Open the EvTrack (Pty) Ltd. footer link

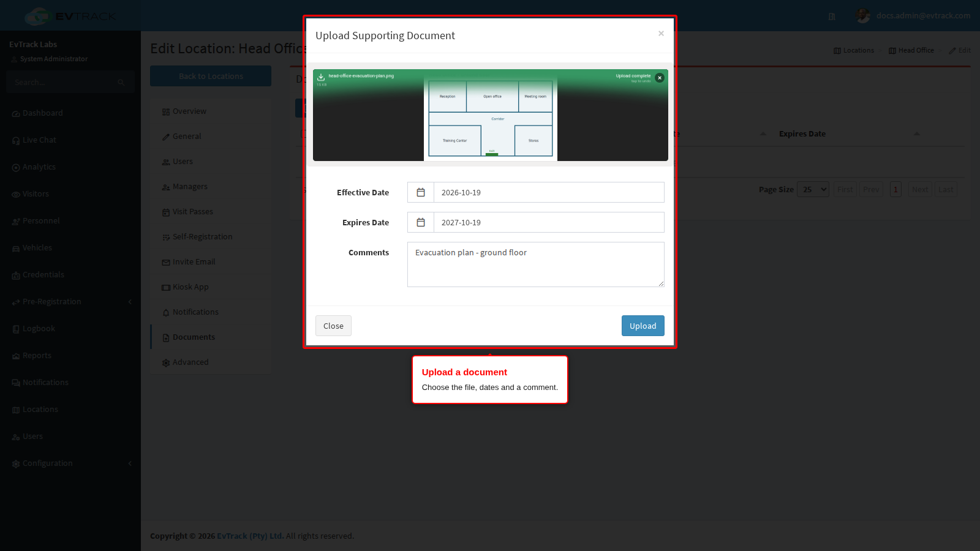tap(250, 536)
